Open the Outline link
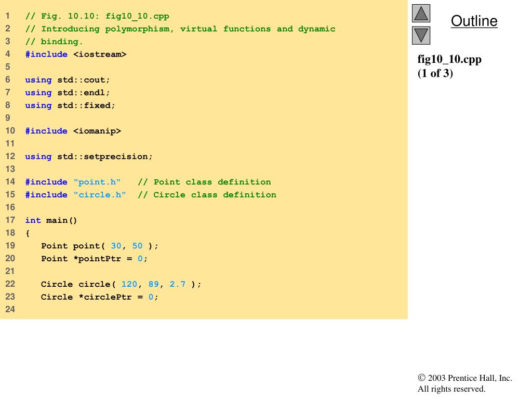Viewport: 532px width, 399px height. click(x=474, y=21)
